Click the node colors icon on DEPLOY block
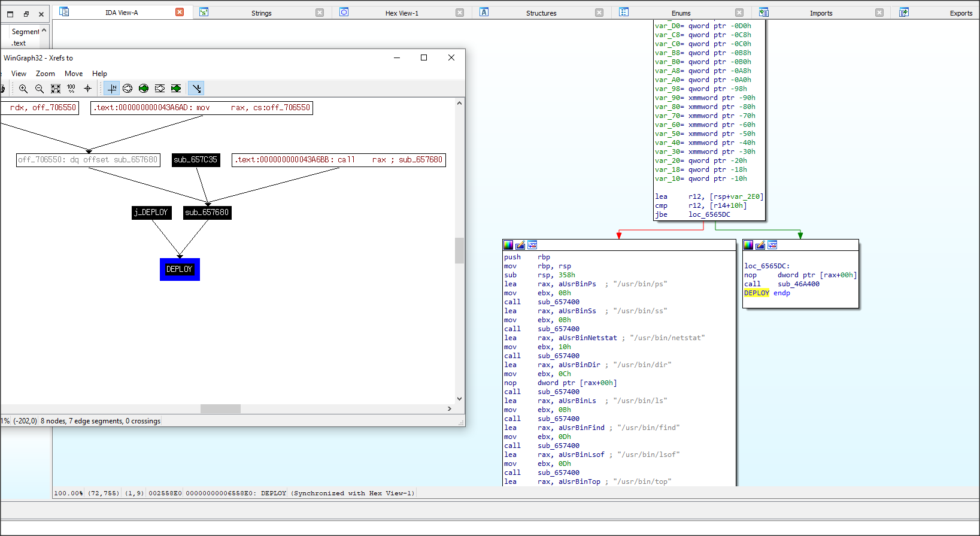 pyautogui.click(x=508, y=245)
